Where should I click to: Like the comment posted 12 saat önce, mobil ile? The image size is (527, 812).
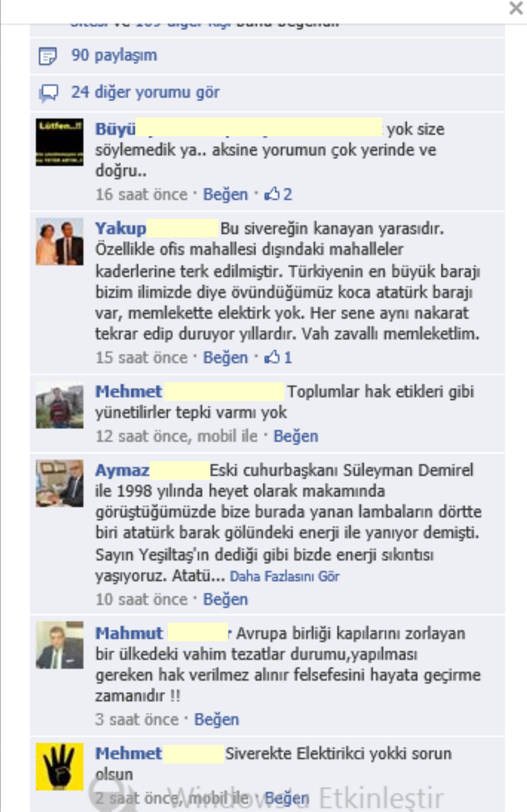click(x=296, y=436)
